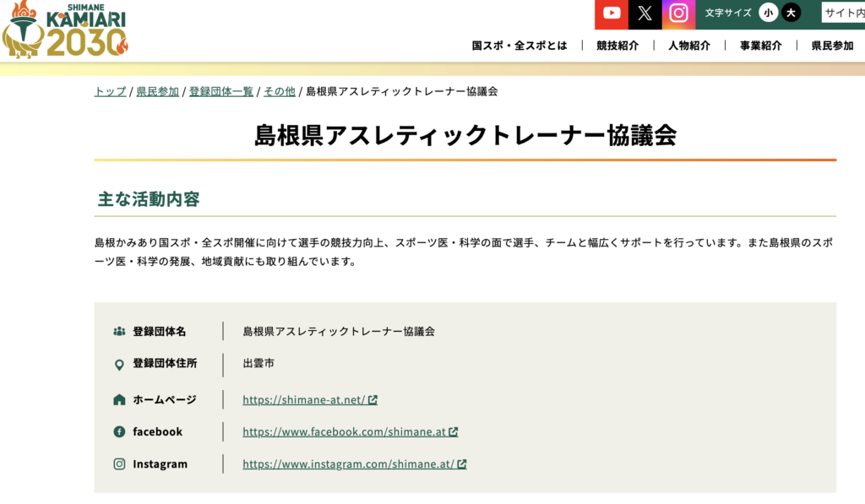Set text size to large (大)
This screenshot has height=504, width=865.
tap(791, 13)
